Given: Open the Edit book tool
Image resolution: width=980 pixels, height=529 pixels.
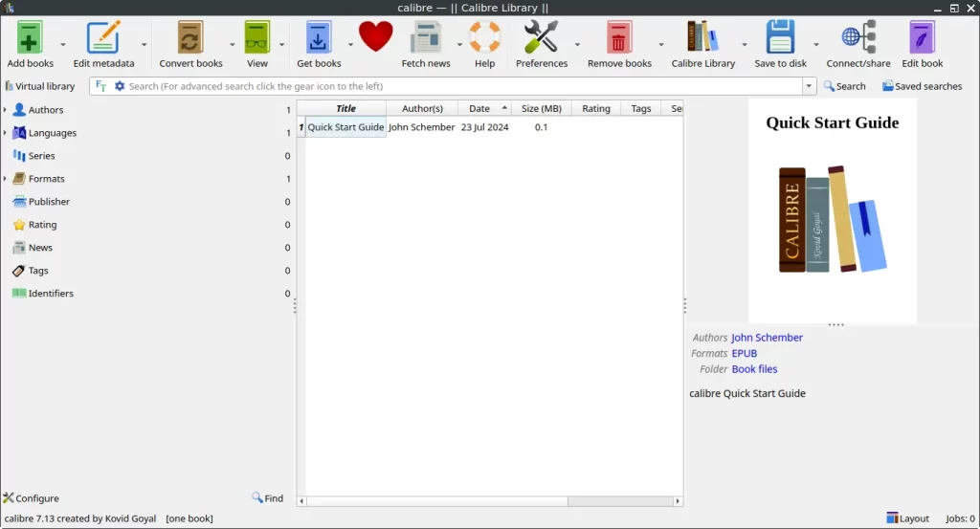Looking at the screenshot, I should tap(922, 38).
